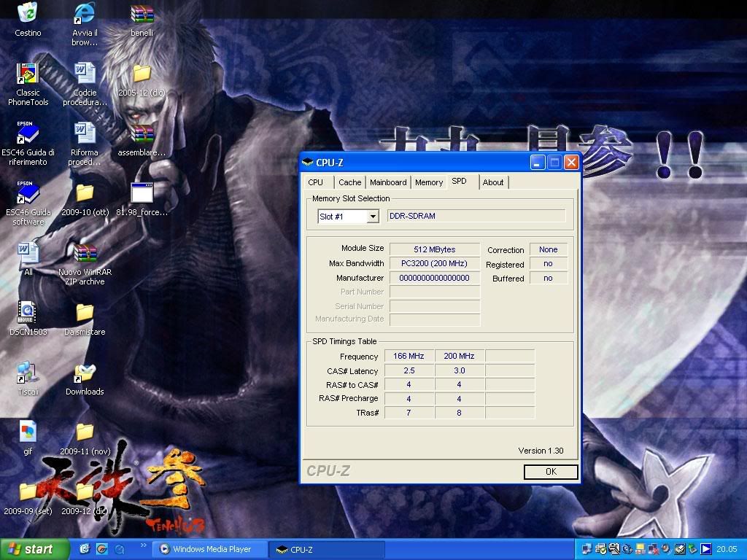Image resolution: width=747 pixels, height=560 pixels.
Task: Open the Slot #1 memory slot dropdown
Action: [373, 217]
